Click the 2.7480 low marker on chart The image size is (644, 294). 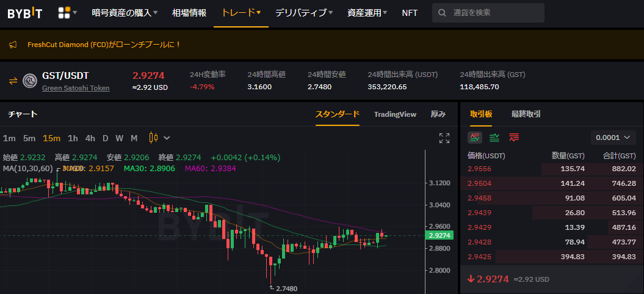(x=287, y=288)
